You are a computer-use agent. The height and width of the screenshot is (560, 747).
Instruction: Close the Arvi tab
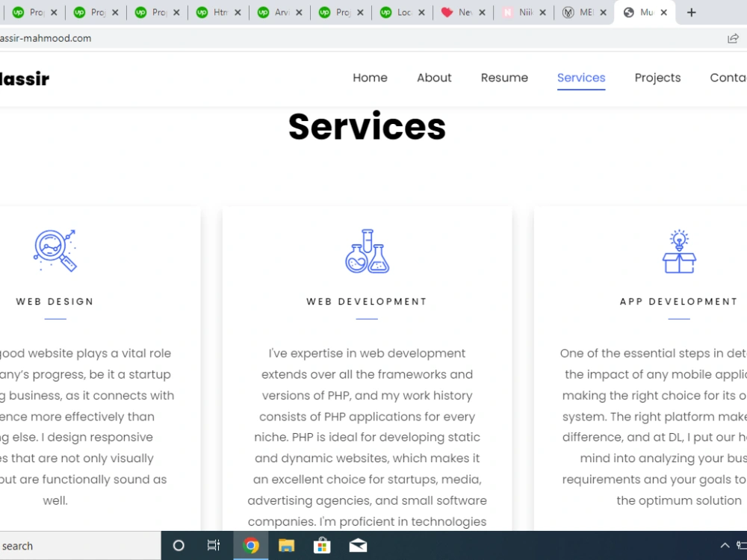pos(299,13)
